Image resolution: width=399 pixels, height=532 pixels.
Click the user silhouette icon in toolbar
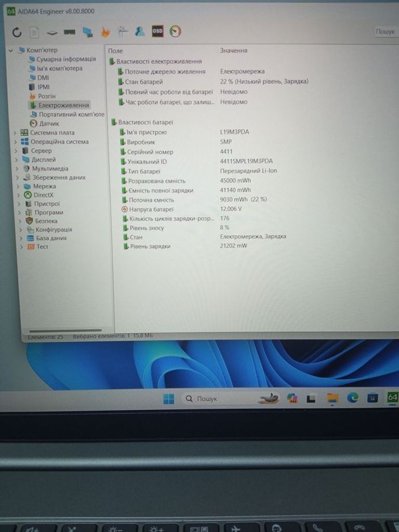140,32
